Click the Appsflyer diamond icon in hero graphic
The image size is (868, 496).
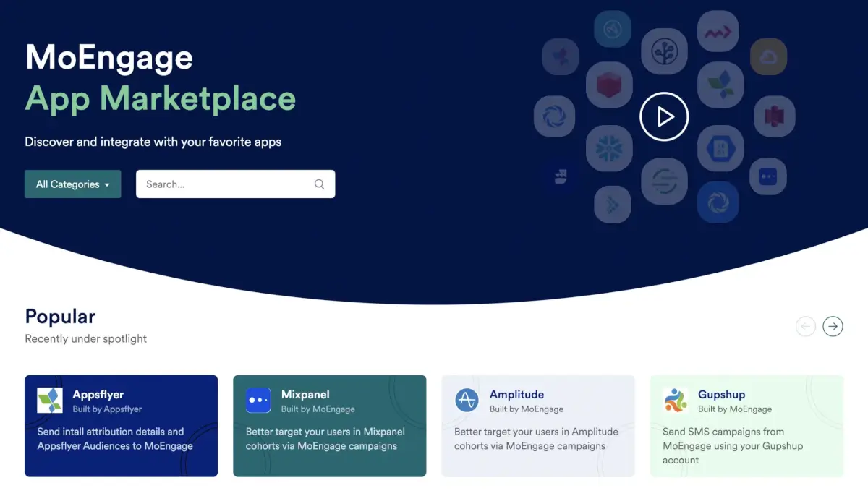pyautogui.click(x=720, y=85)
